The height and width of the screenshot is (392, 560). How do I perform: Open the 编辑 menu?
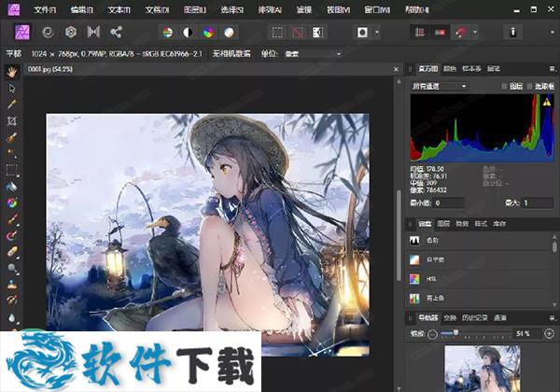pyautogui.click(x=81, y=9)
